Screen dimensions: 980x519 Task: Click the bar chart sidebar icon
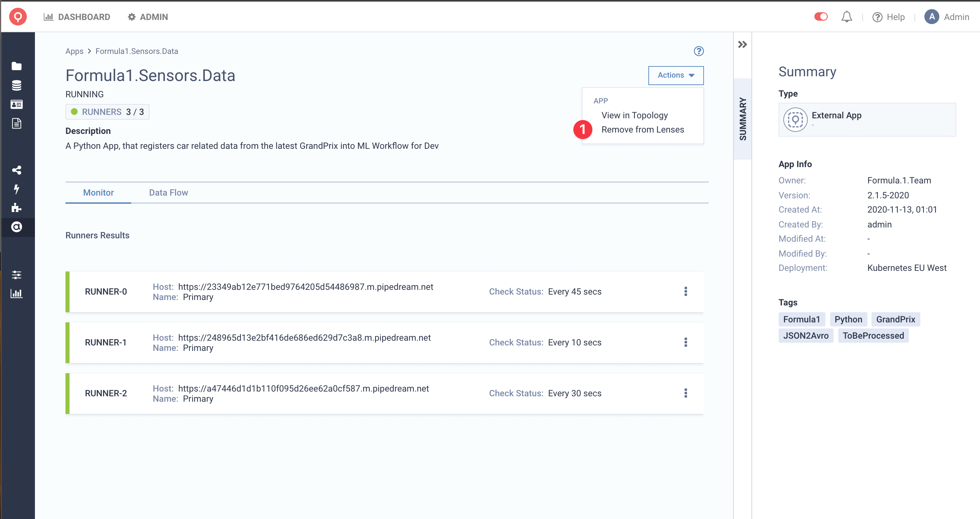18,294
